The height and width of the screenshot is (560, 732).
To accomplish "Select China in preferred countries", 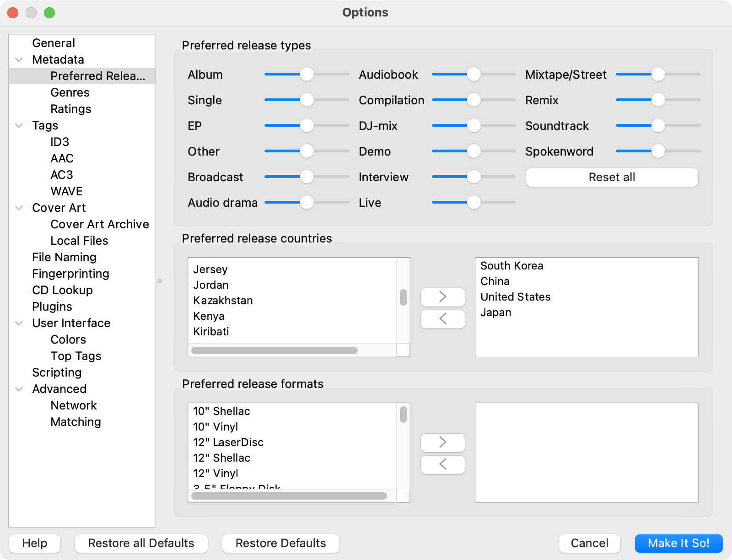I will pyautogui.click(x=587, y=281).
